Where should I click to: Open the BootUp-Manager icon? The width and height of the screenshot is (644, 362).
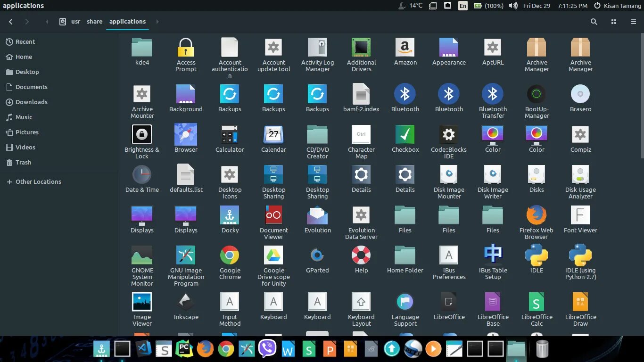click(x=537, y=94)
